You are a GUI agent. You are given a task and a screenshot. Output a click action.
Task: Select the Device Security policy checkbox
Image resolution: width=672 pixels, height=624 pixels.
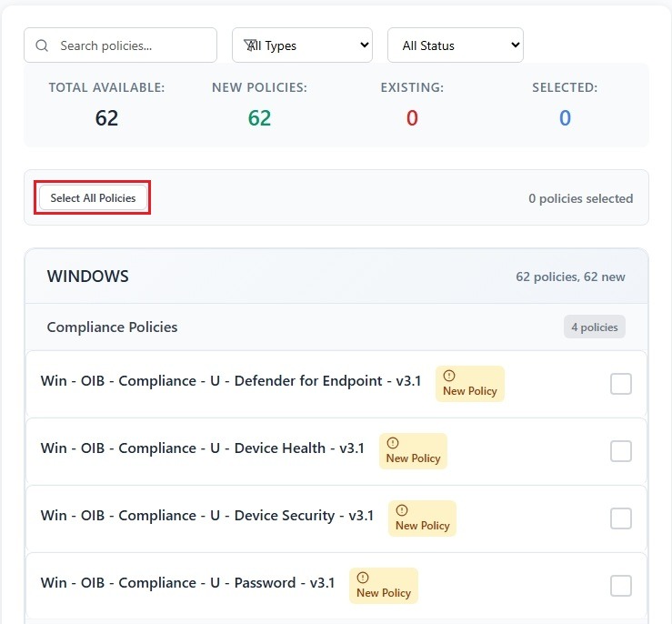coord(620,518)
